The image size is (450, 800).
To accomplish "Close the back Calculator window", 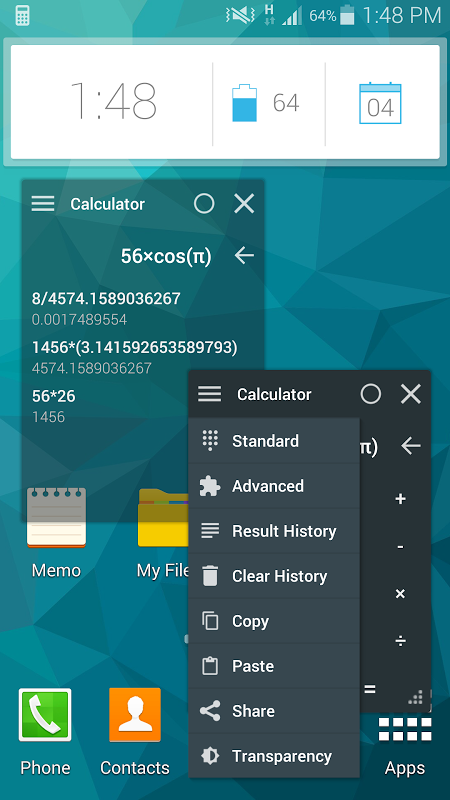I will click(244, 204).
